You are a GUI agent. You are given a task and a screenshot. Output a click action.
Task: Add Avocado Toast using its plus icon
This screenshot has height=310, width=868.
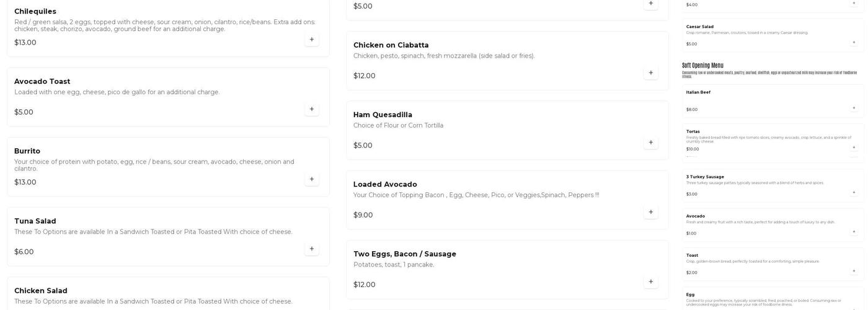tap(311, 109)
